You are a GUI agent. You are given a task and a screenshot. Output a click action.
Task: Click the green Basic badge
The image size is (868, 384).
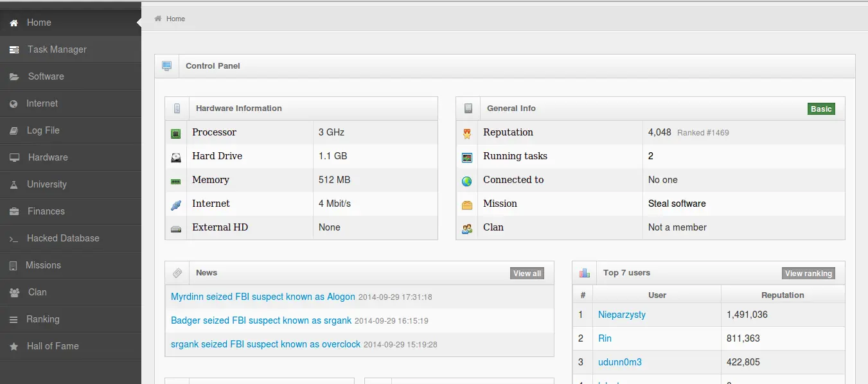821,109
